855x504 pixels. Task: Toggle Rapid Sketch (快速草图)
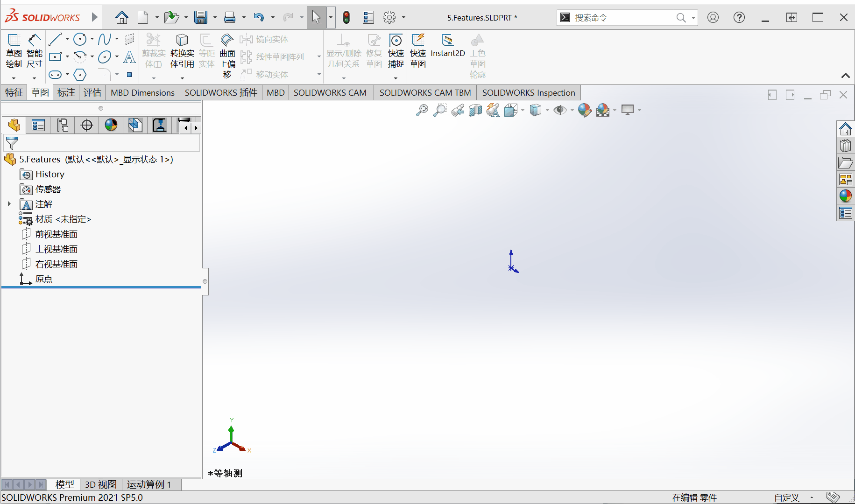pyautogui.click(x=418, y=51)
